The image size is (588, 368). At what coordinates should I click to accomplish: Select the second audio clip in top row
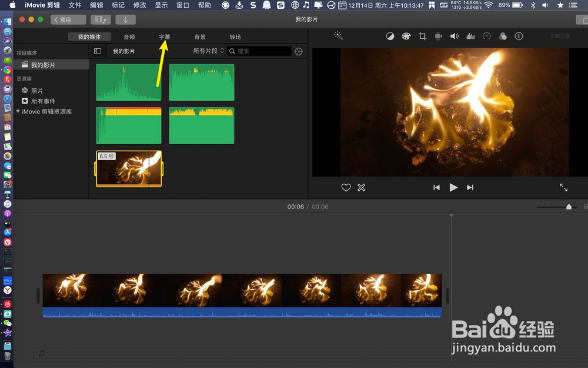(202, 82)
